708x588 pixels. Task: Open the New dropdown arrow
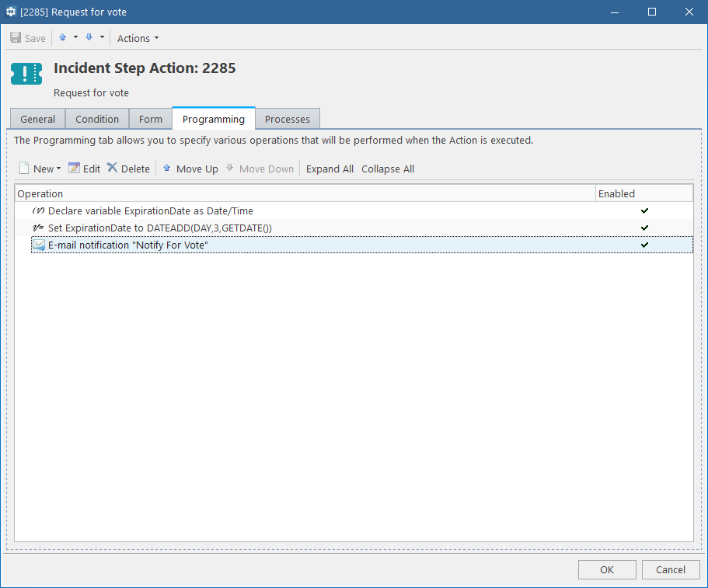click(x=58, y=168)
